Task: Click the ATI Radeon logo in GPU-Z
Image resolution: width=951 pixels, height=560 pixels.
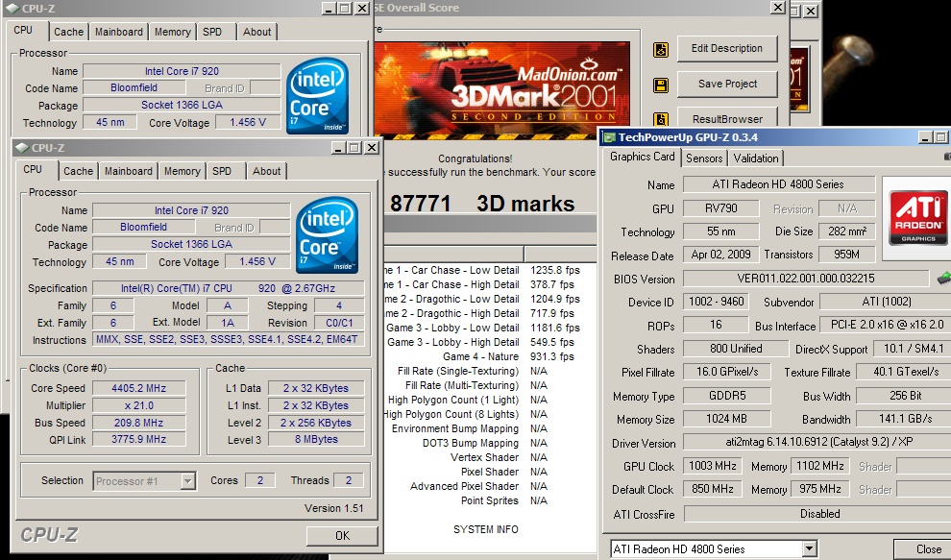Action: tap(917, 217)
